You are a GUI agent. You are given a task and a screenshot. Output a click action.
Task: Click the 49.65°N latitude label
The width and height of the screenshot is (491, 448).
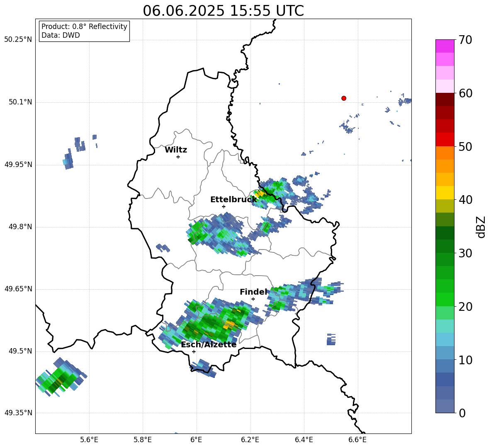(x=18, y=289)
